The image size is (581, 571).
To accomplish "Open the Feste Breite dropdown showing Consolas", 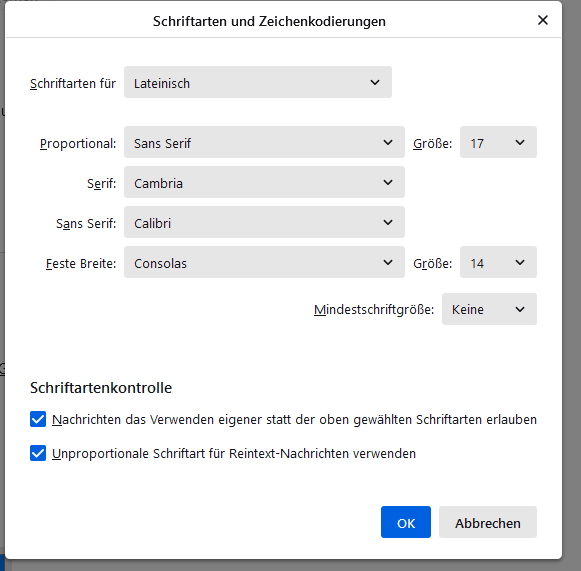I will tap(264, 262).
